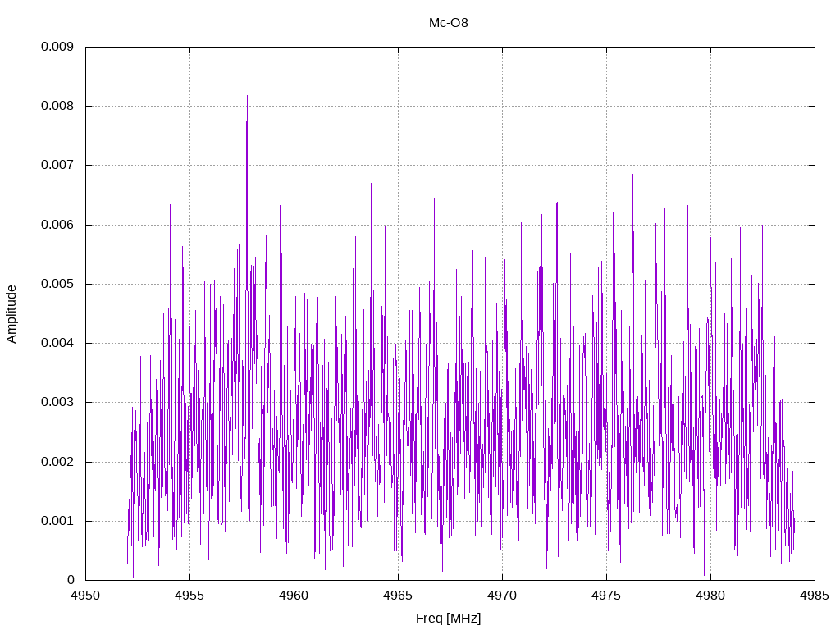This screenshot has width=840, height=630.
Task: Click the 0.004 y-axis tick label
Action: point(57,343)
